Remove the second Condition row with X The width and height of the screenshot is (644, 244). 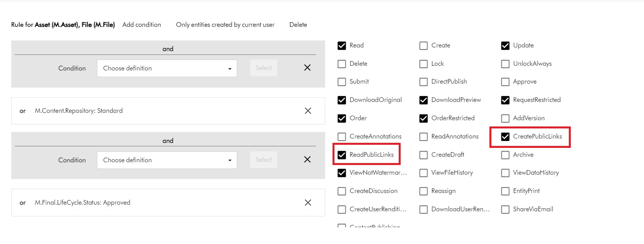[307, 160]
